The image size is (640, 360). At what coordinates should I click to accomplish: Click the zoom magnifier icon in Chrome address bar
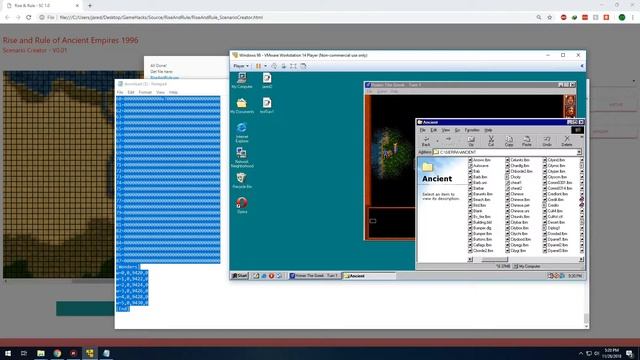point(539,18)
